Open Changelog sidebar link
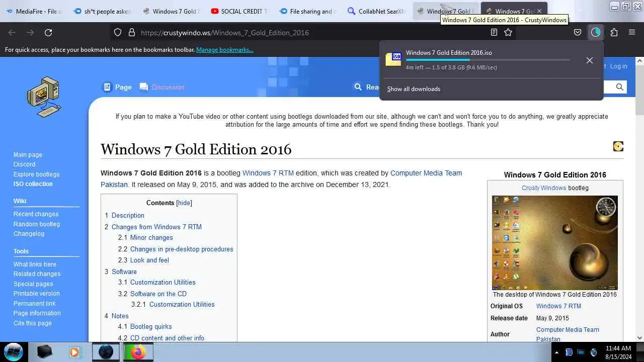This screenshot has height=362, width=644. coord(29,234)
